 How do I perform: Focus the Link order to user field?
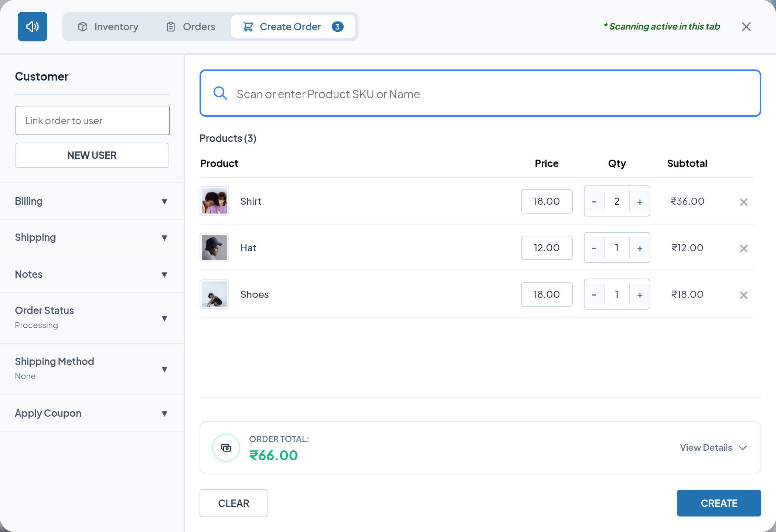tap(92, 120)
